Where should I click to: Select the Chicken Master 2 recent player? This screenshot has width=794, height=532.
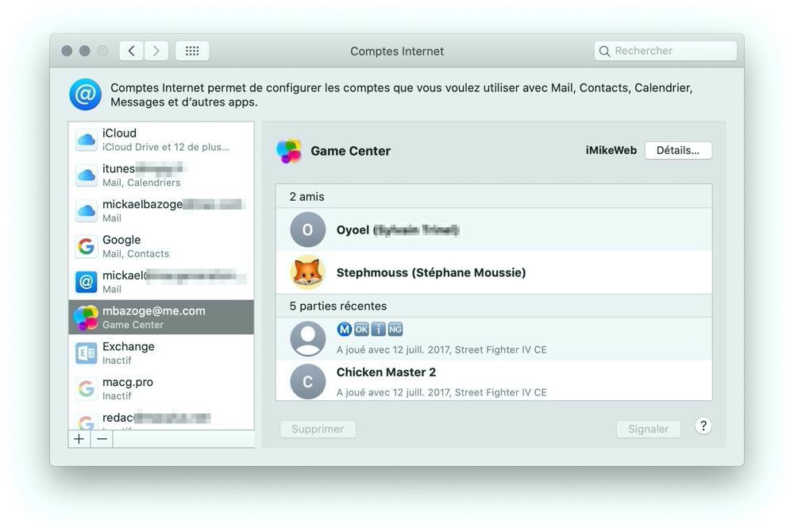[x=494, y=380]
